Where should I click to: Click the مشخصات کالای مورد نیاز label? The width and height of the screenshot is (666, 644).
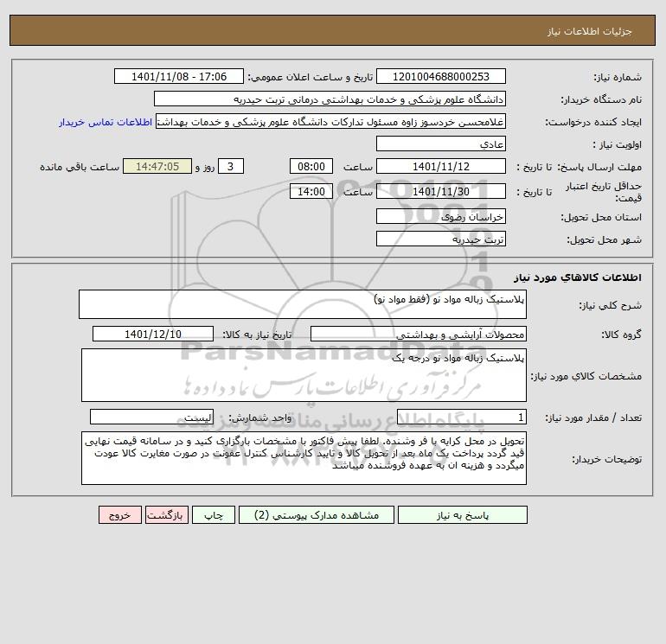click(586, 376)
